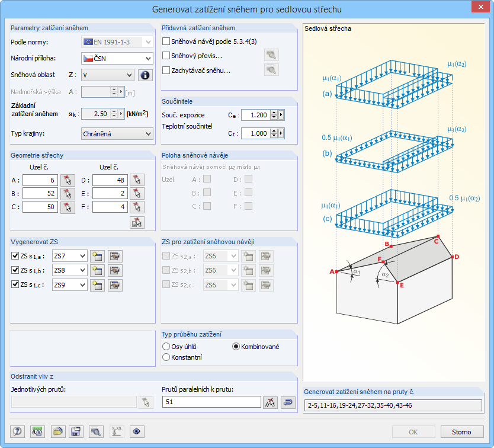Click node A number field
Screen dimensions: 494x448
click(40, 180)
